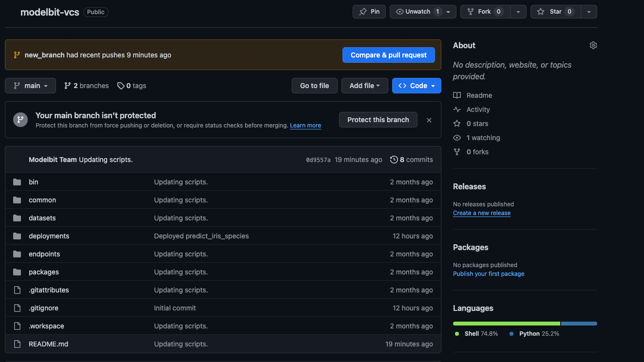Screen dimensions: 644x362
Task: Star the repository
Action: click(555, 12)
